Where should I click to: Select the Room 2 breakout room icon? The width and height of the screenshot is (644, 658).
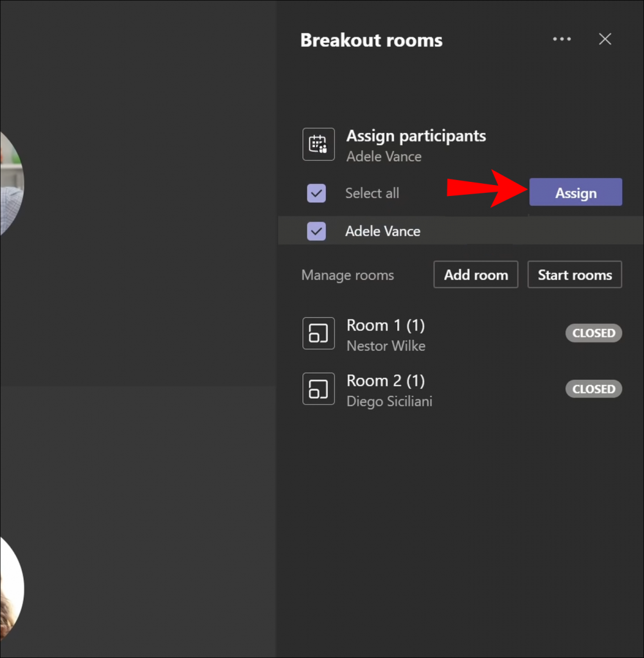(318, 389)
